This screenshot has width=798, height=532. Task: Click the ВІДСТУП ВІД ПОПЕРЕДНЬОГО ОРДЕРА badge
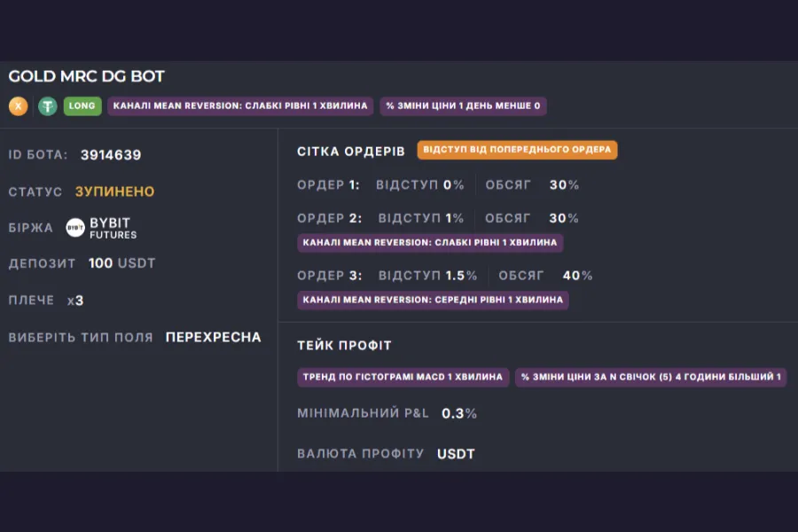tap(519, 150)
